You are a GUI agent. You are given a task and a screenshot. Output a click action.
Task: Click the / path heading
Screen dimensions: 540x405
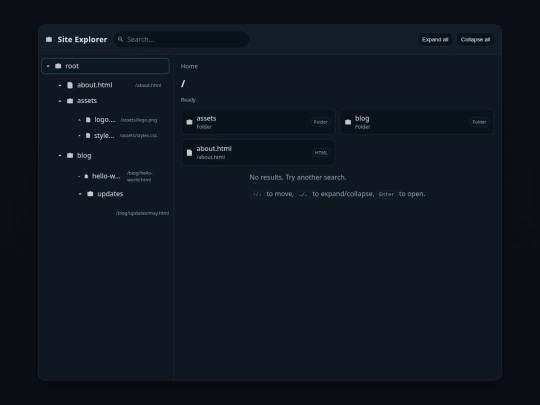tap(183, 83)
